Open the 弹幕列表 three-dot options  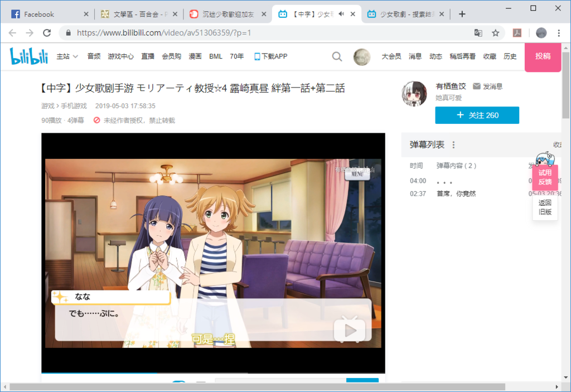(453, 145)
